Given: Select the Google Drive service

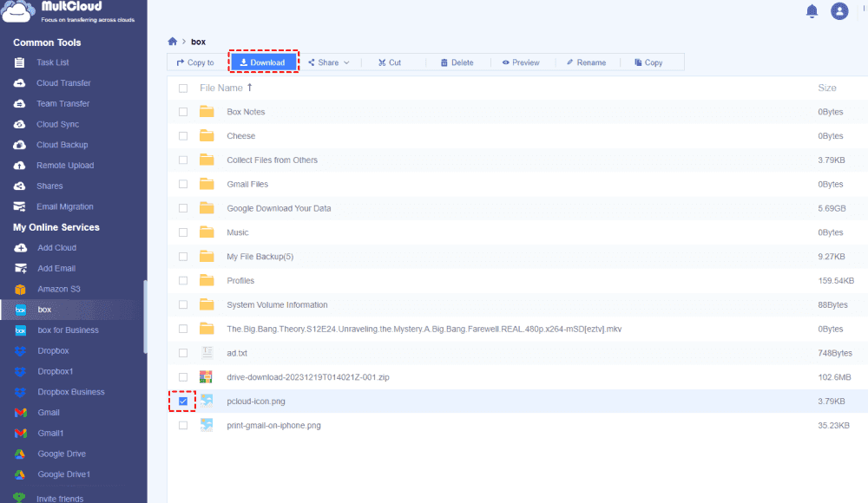Looking at the screenshot, I should pyautogui.click(x=62, y=454).
